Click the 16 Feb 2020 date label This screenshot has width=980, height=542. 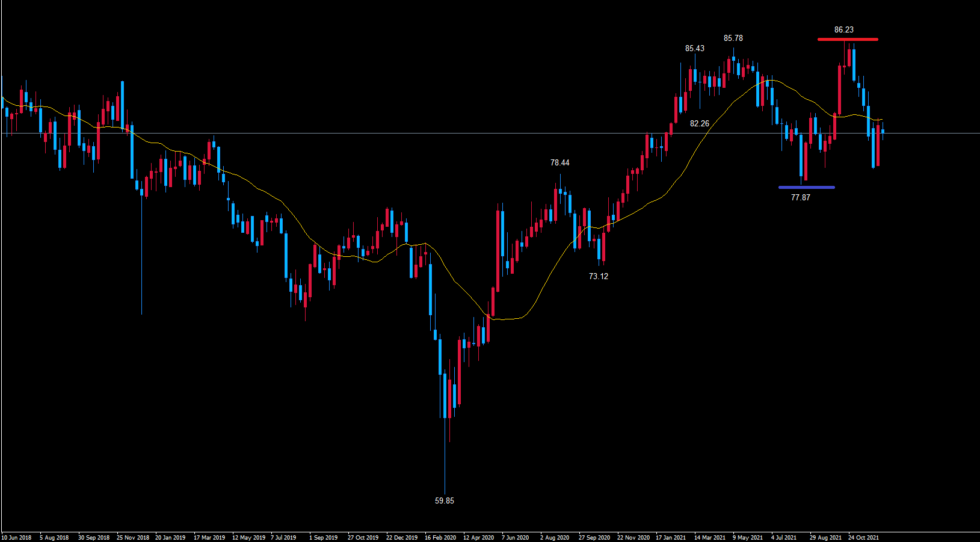[x=440, y=537]
